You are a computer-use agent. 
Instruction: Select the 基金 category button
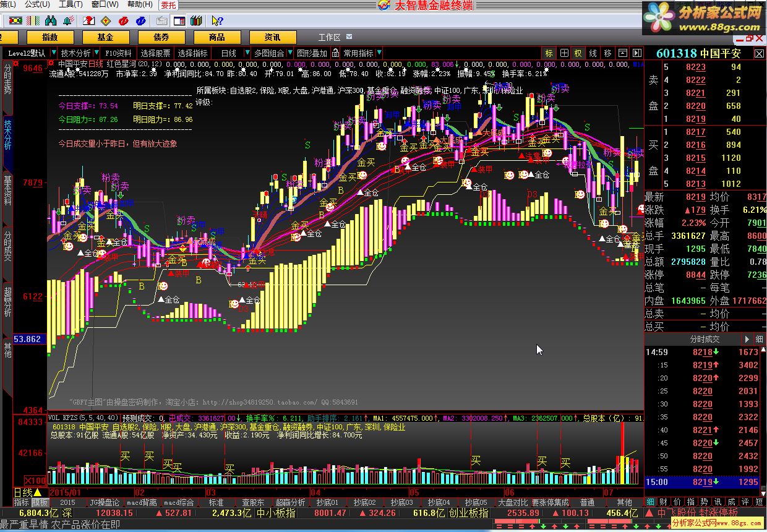click(x=106, y=37)
